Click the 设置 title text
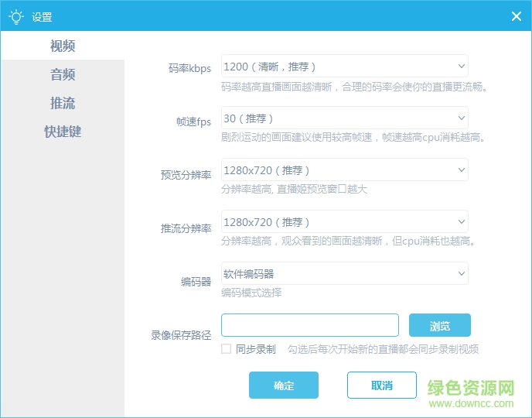This screenshot has height=418, width=532. pyautogui.click(x=42, y=17)
